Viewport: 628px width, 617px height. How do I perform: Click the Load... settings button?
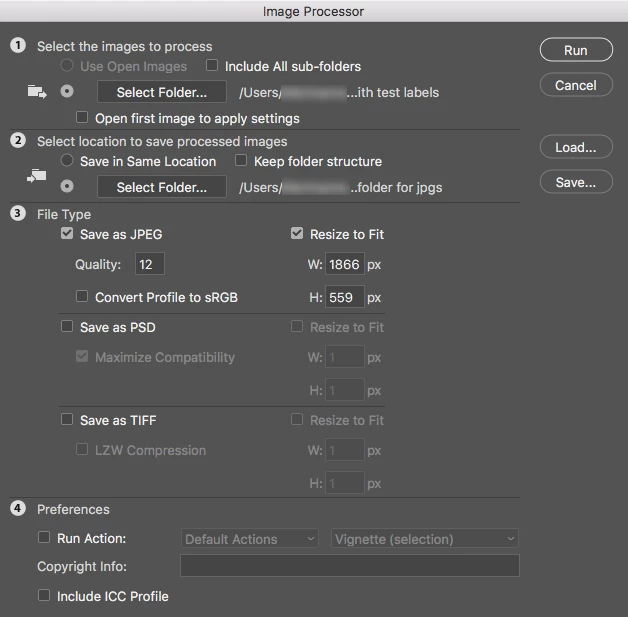(576, 147)
